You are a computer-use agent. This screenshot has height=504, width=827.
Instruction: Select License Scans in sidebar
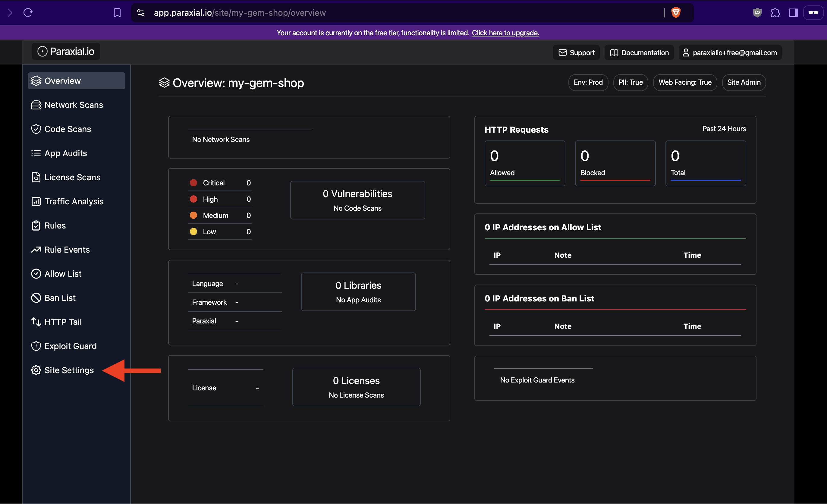pyautogui.click(x=77, y=177)
